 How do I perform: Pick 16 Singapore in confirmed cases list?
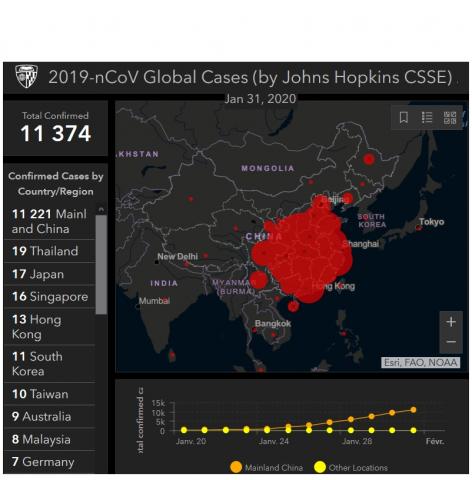pos(50,296)
